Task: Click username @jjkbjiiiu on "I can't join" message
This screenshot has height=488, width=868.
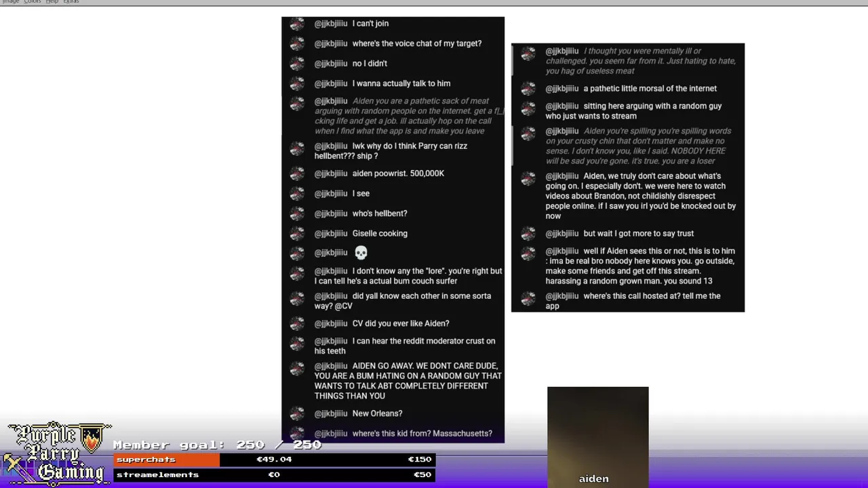Action: point(331,24)
